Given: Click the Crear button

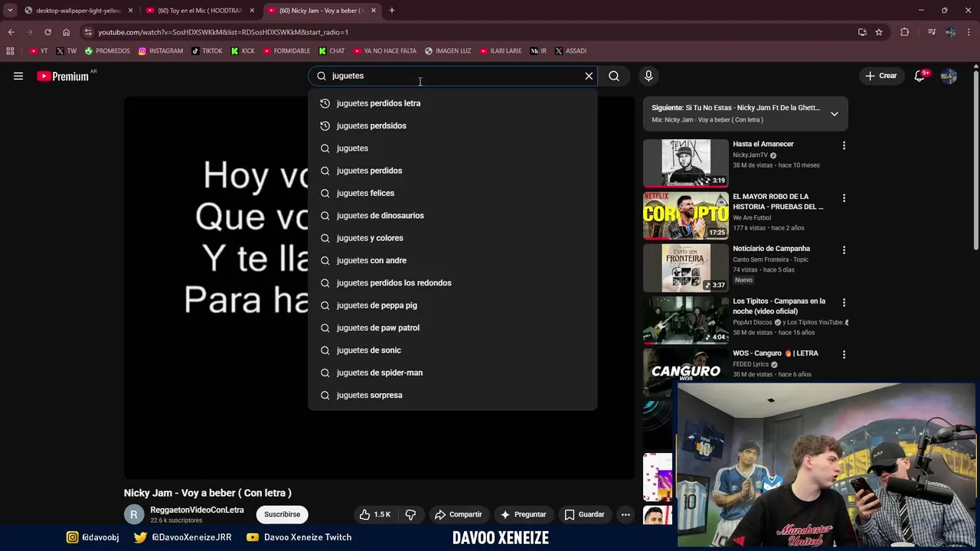Looking at the screenshot, I should point(880,76).
